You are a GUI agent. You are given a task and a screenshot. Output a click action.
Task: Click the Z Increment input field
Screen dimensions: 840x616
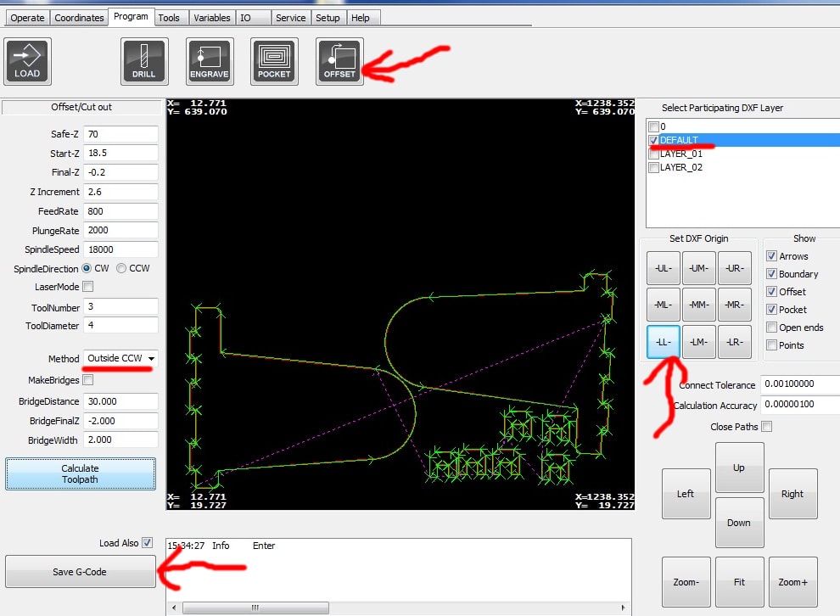(x=120, y=192)
